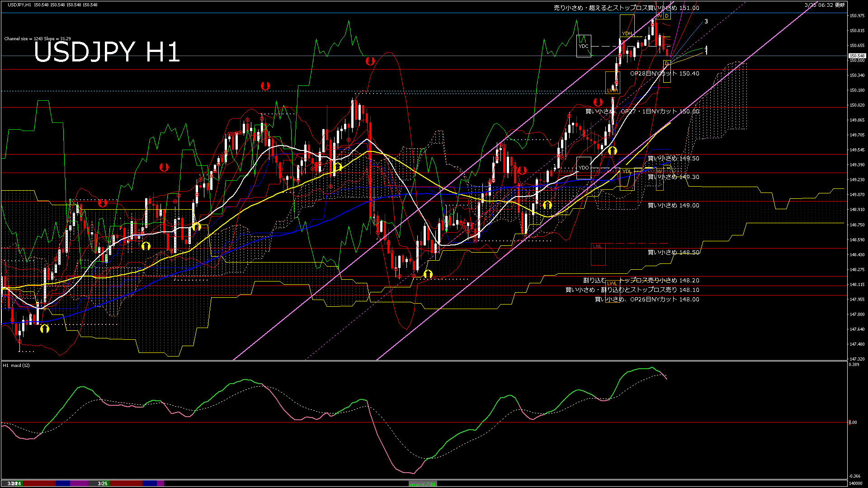Screen dimensions: 868x488
Task: Click the USDJPY,H1 quote header line
Action: point(52,5)
